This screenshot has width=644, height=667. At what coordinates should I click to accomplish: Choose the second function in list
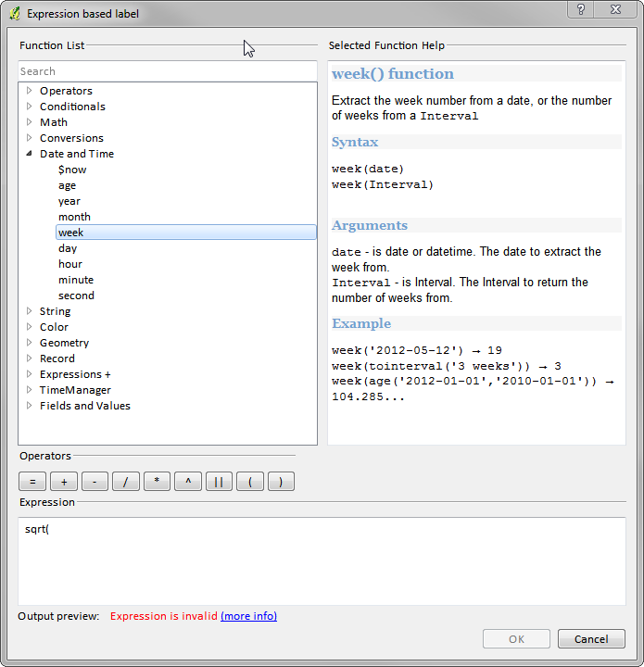tap(76, 296)
